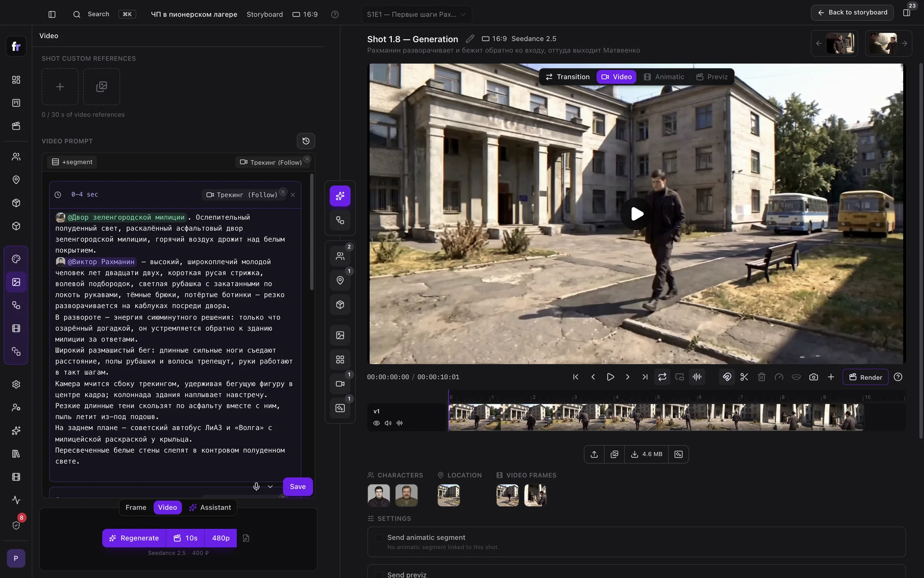Viewport: 924px width, 578px height.
Task: Open the grid layout tool in middle strip
Action: tap(340, 360)
